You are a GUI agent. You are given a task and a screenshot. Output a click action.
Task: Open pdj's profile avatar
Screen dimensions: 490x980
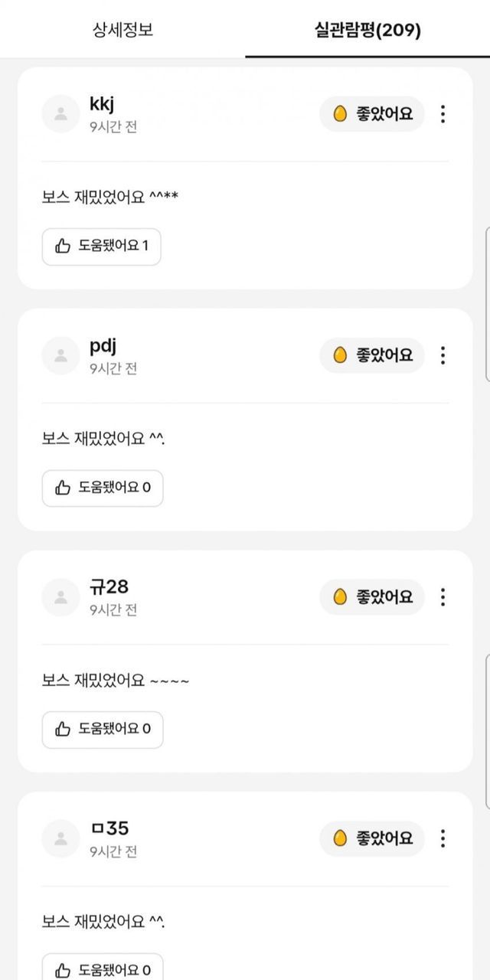tap(61, 355)
